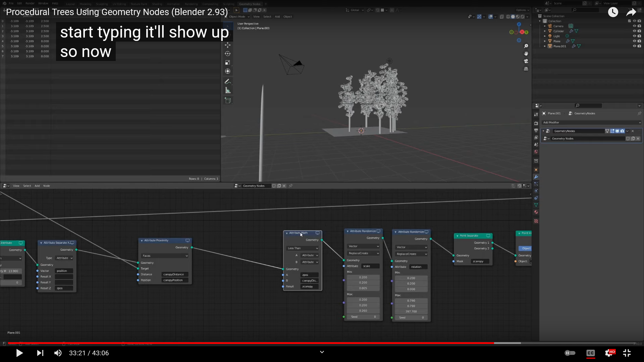Collapse the Collection tree in outliner
644x362 pixels.
(x=540, y=21)
